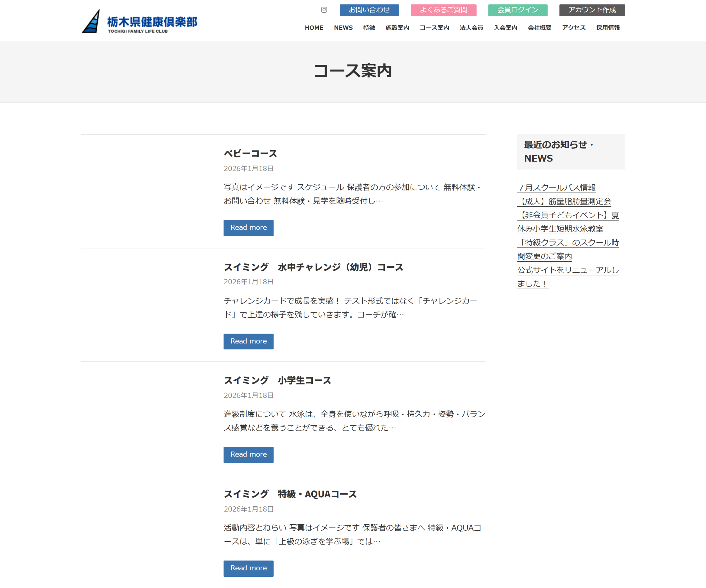Click excerpt starting 進級制度について
The width and height of the screenshot is (706, 588).
pyautogui.click(x=354, y=421)
